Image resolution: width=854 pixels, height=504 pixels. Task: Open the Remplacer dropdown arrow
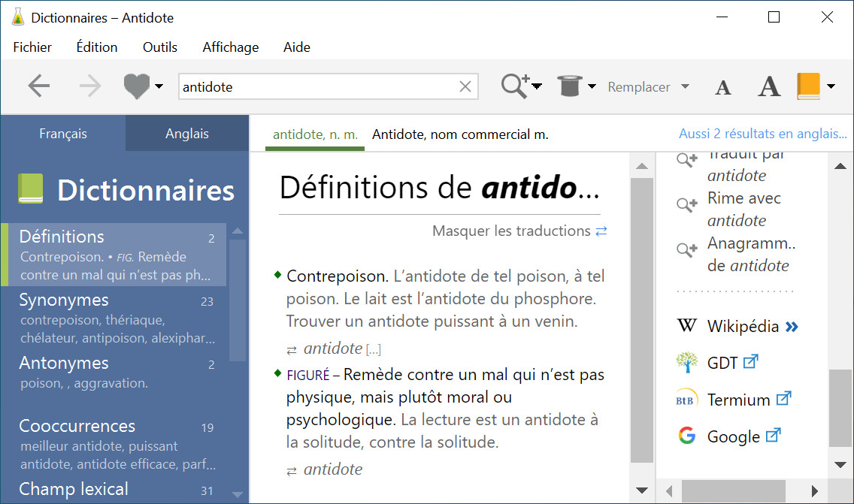tap(685, 86)
